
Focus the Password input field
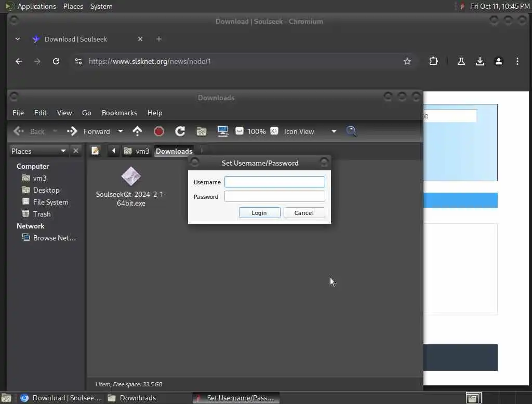coord(274,196)
